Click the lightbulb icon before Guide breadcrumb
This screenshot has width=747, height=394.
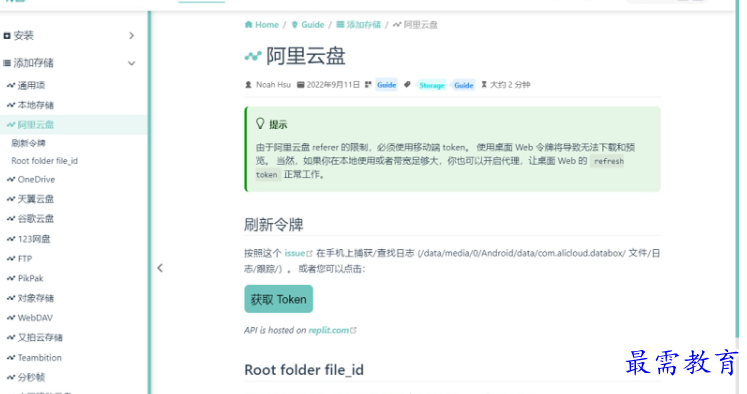click(x=294, y=25)
